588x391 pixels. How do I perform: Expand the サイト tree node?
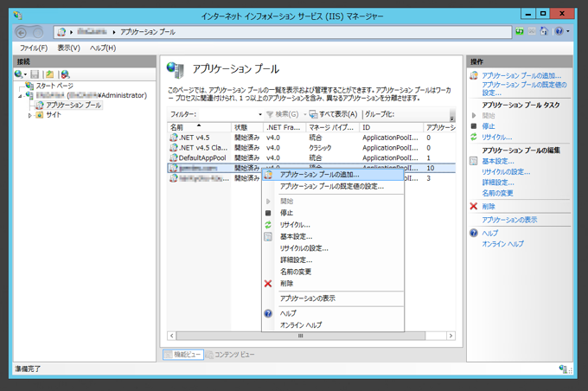point(30,116)
